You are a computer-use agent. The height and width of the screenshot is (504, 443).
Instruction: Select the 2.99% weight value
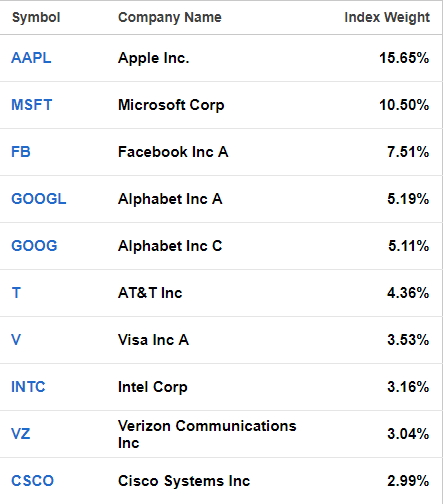(x=408, y=481)
